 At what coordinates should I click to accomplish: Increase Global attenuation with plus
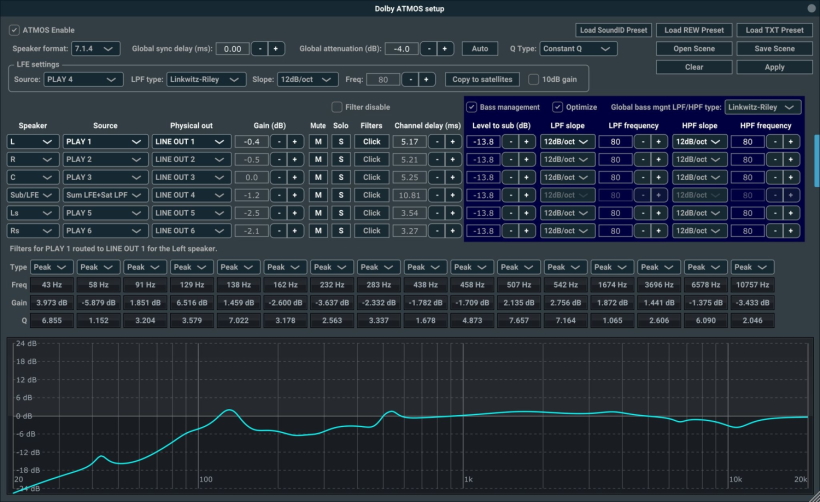(x=445, y=49)
